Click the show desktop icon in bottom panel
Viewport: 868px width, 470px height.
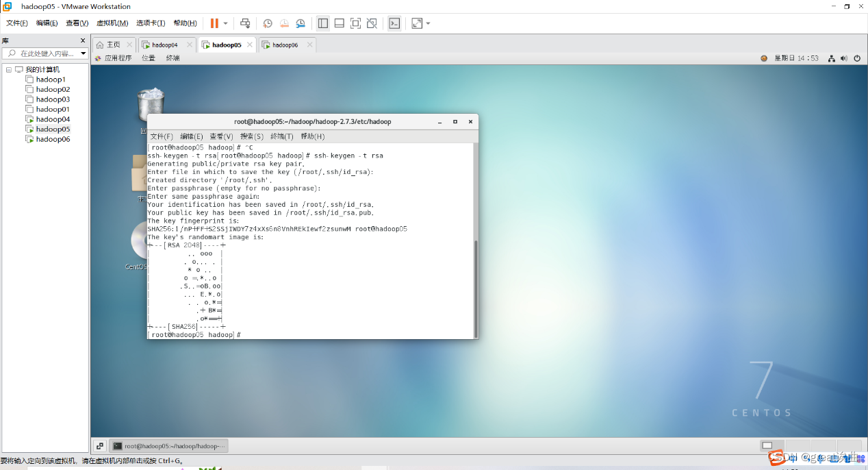pos(99,446)
